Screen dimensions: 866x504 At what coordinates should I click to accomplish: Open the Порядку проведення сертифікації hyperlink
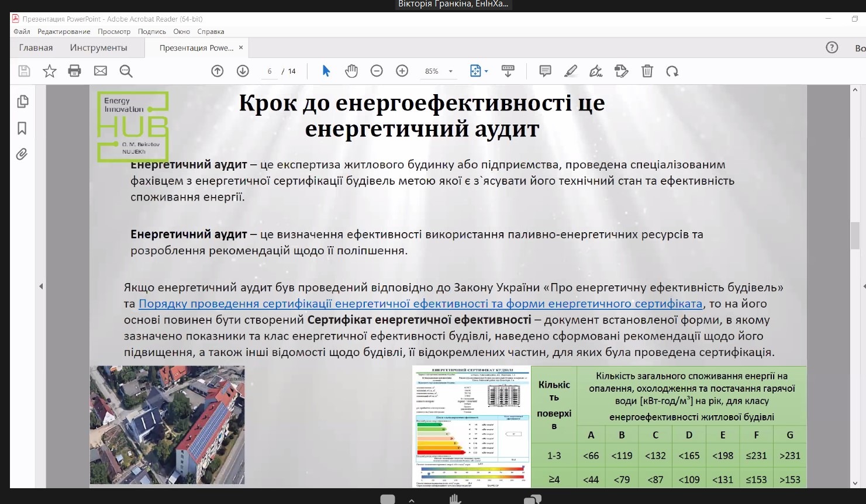(420, 303)
